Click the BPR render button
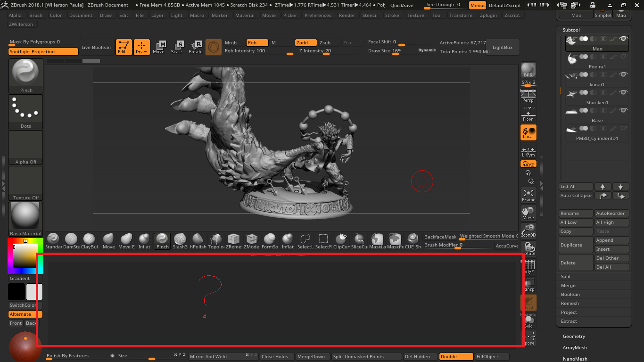Image resolution: width=644 pixels, height=362 pixels. (x=528, y=70)
